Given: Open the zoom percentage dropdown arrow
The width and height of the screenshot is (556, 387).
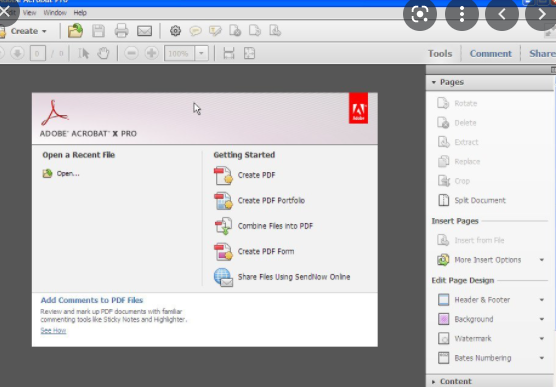Looking at the screenshot, I should coord(201,54).
